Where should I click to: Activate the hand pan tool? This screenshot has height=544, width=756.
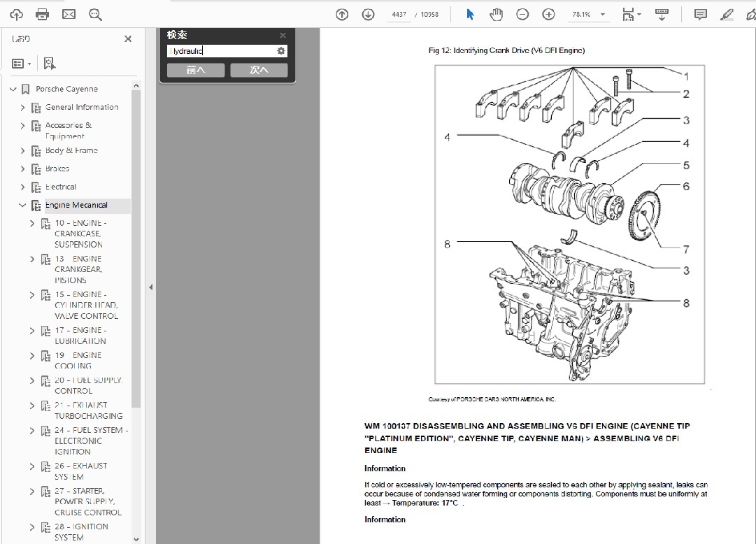(496, 14)
